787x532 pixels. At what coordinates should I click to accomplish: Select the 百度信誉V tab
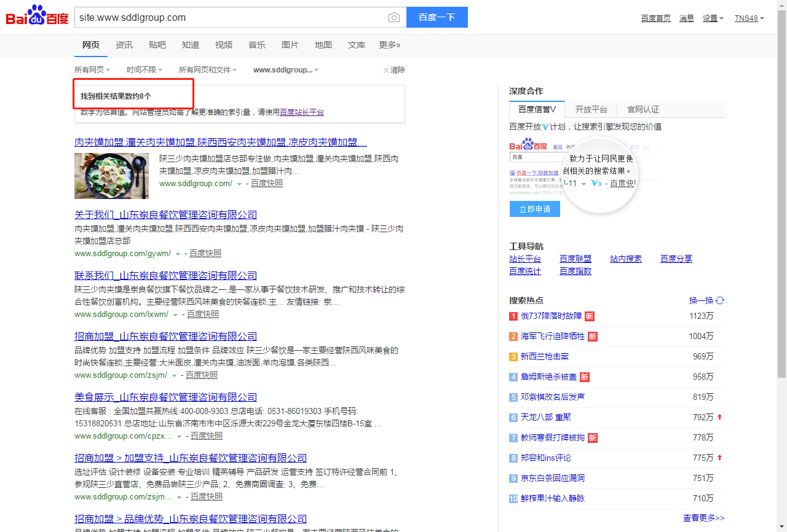pos(537,109)
